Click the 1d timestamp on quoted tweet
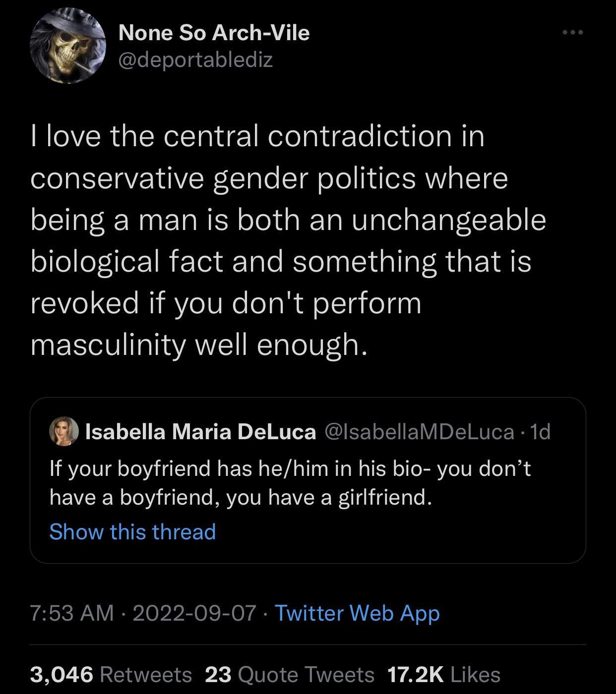 [x=540, y=432]
